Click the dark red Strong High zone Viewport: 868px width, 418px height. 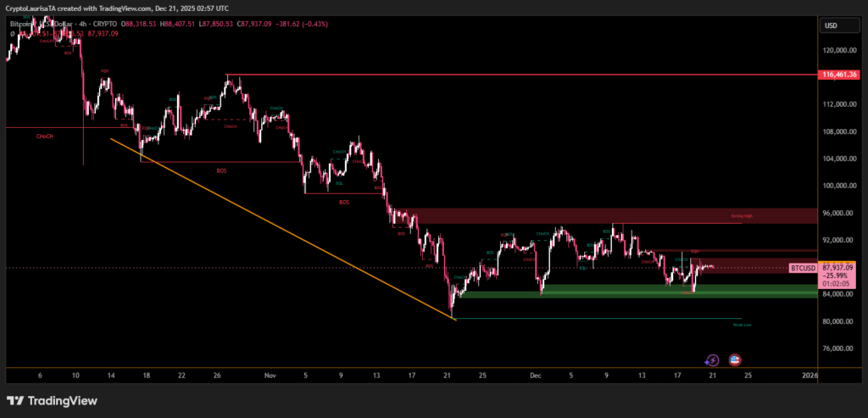593,215
